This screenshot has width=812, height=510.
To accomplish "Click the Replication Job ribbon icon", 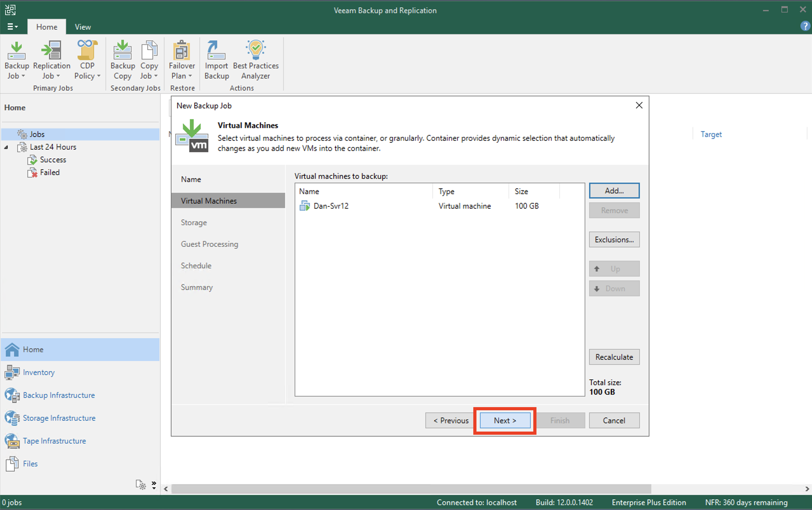I will click(51, 50).
